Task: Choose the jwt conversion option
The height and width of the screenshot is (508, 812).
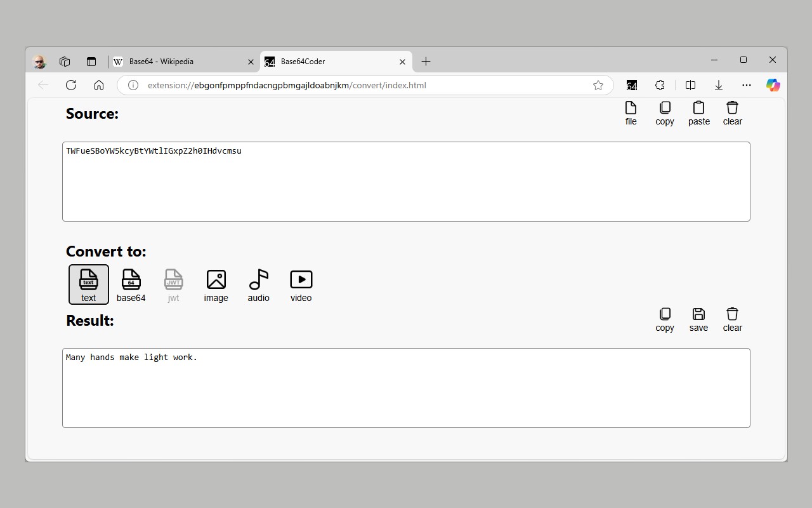Action: [173, 284]
